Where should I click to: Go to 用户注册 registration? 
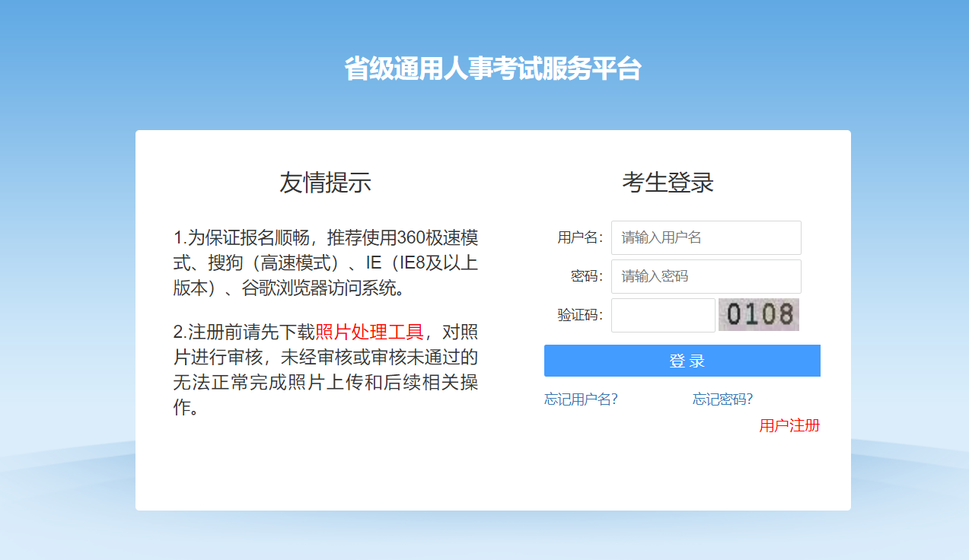point(789,425)
